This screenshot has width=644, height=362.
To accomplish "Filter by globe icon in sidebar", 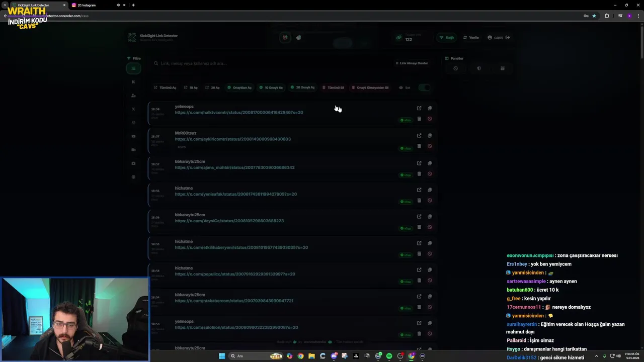I will [133, 177].
